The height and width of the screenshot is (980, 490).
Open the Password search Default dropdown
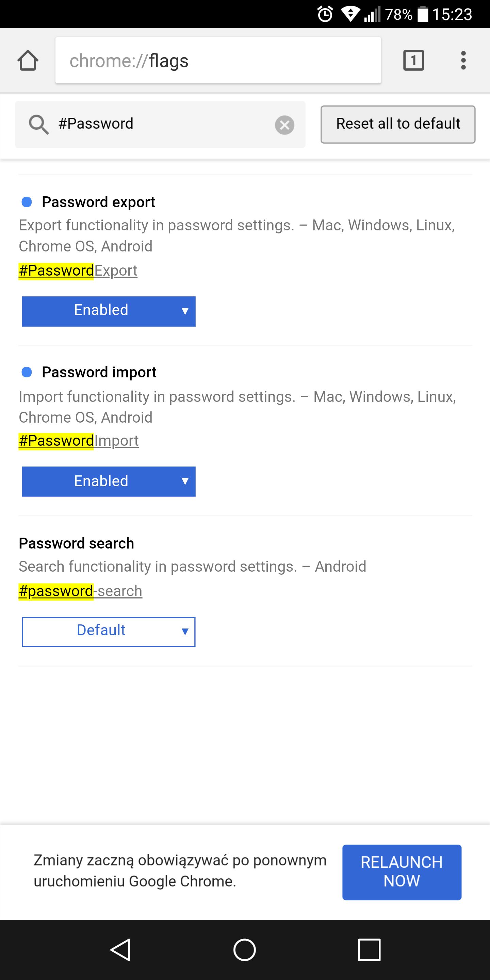109,632
